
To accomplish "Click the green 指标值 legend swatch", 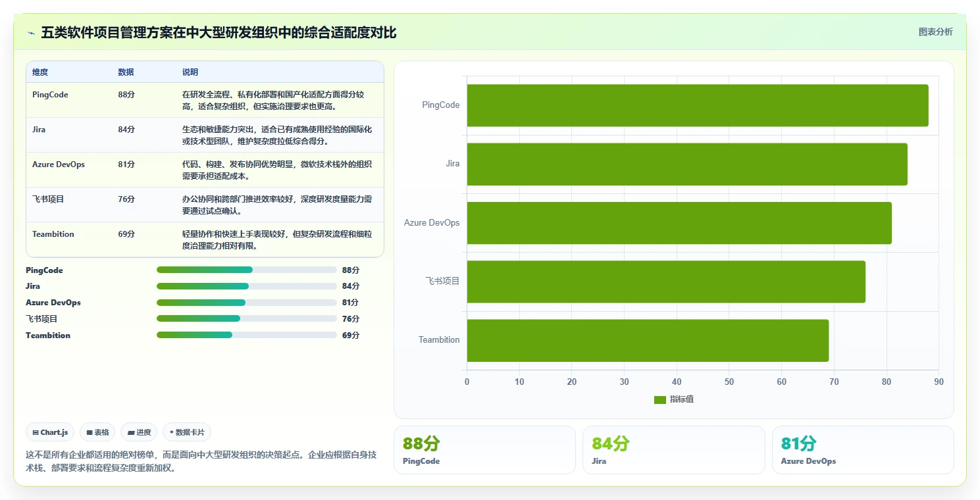I will point(660,400).
